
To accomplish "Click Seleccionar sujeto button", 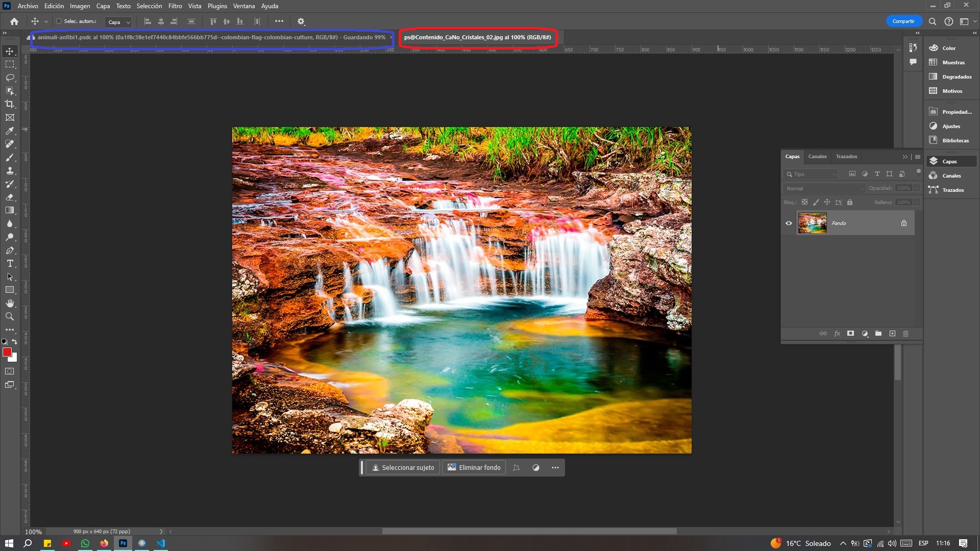I will pos(404,467).
